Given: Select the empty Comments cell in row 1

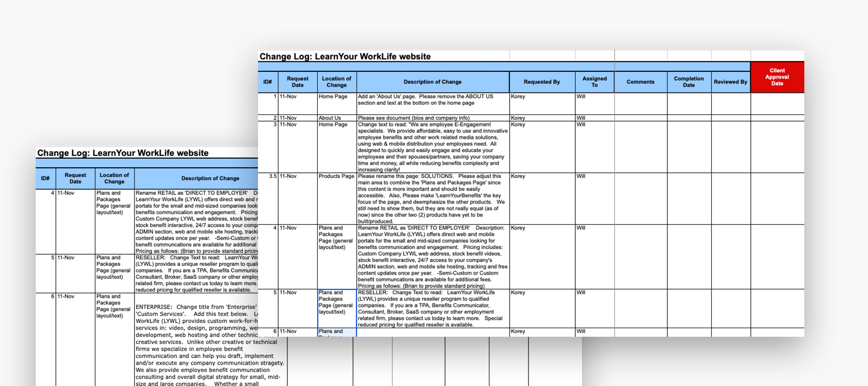Looking at the screenshot, I should [640, 104].
